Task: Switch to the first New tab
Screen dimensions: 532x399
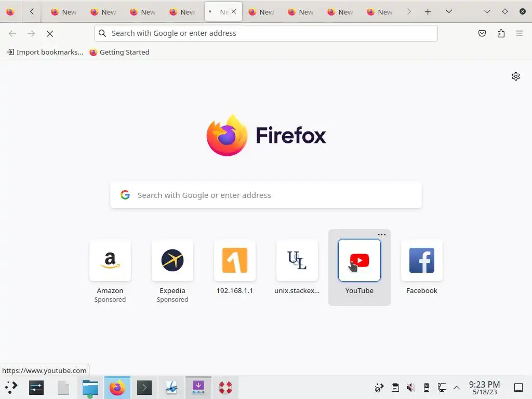Action: (x=64, y=12)
